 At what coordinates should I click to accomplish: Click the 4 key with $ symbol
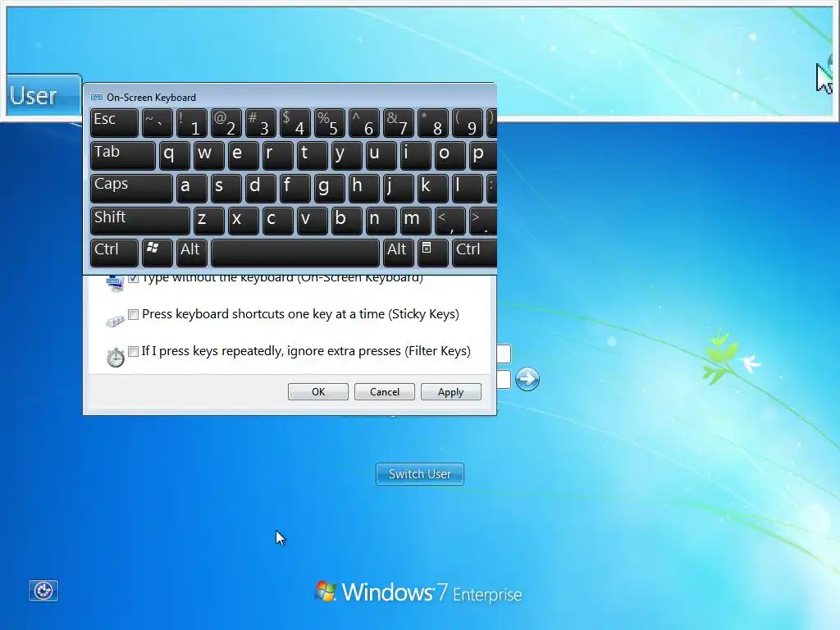point(295,123)
